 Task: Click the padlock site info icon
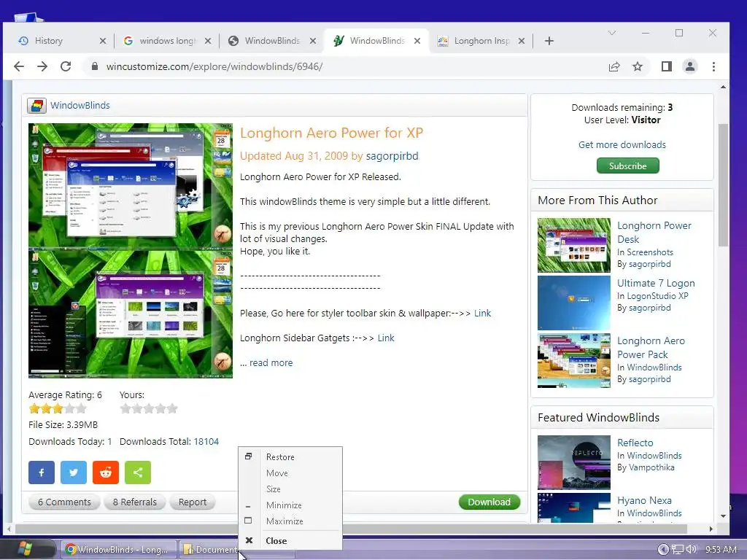pyautogui.click(x=94, y=66)
